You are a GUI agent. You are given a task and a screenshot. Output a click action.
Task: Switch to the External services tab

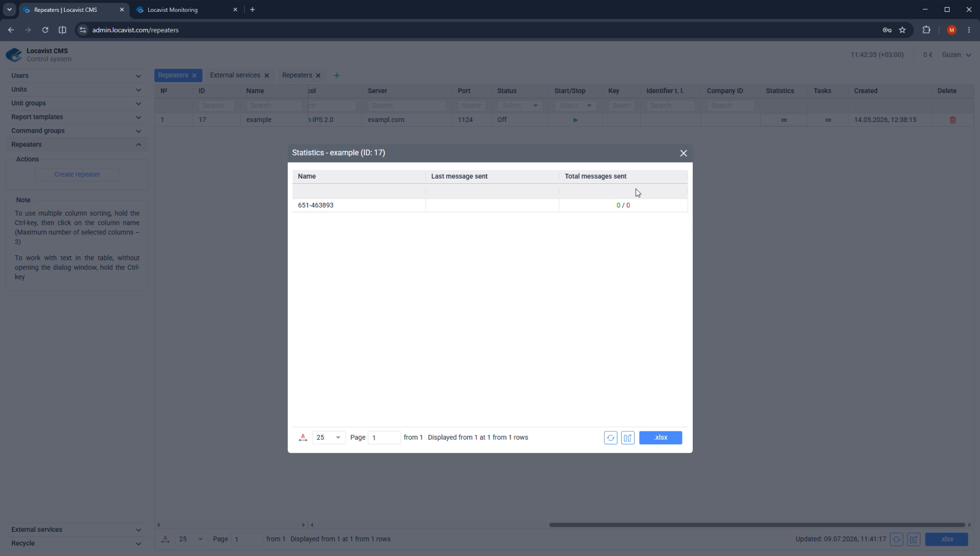pos(235,75)
